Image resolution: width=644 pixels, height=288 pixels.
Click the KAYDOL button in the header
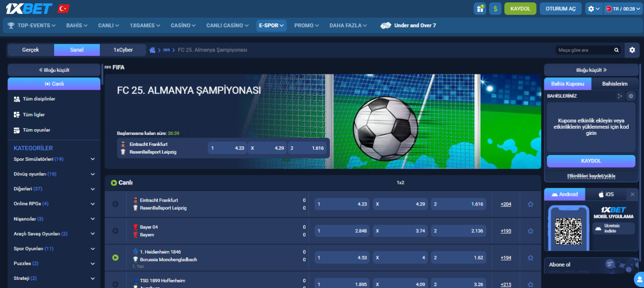coord(520,9)
